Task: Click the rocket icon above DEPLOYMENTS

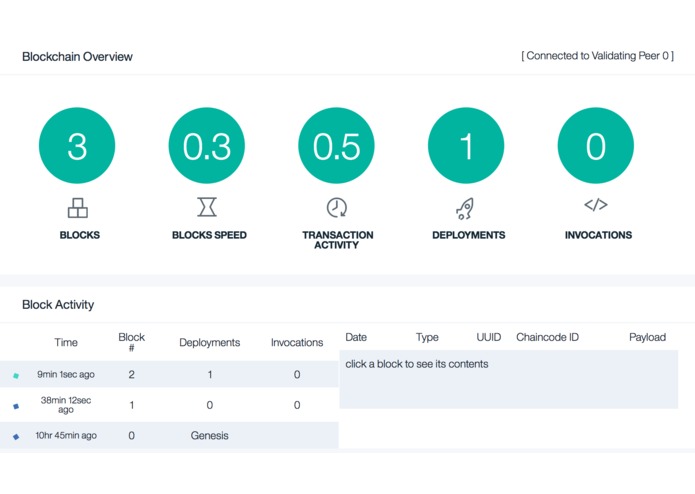Action: [x=465, y=209]
